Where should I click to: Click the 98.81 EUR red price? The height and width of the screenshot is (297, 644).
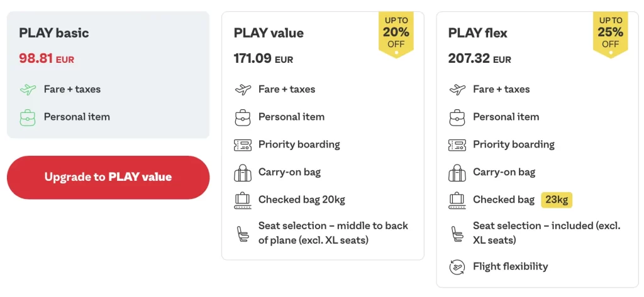coord(47,59)
